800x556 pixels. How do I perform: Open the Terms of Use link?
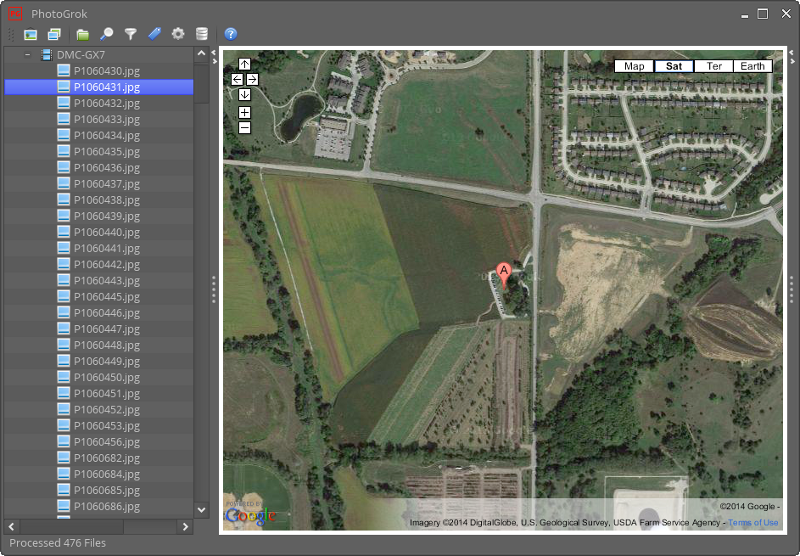[753, 523]
